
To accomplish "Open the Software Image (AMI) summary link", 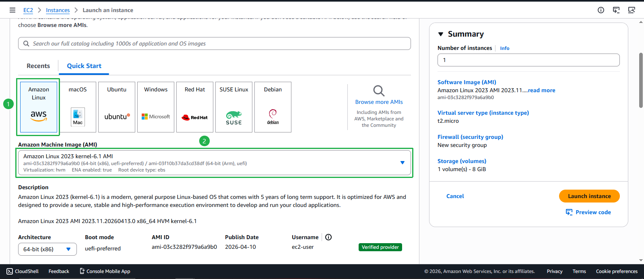I will [467, 82].
